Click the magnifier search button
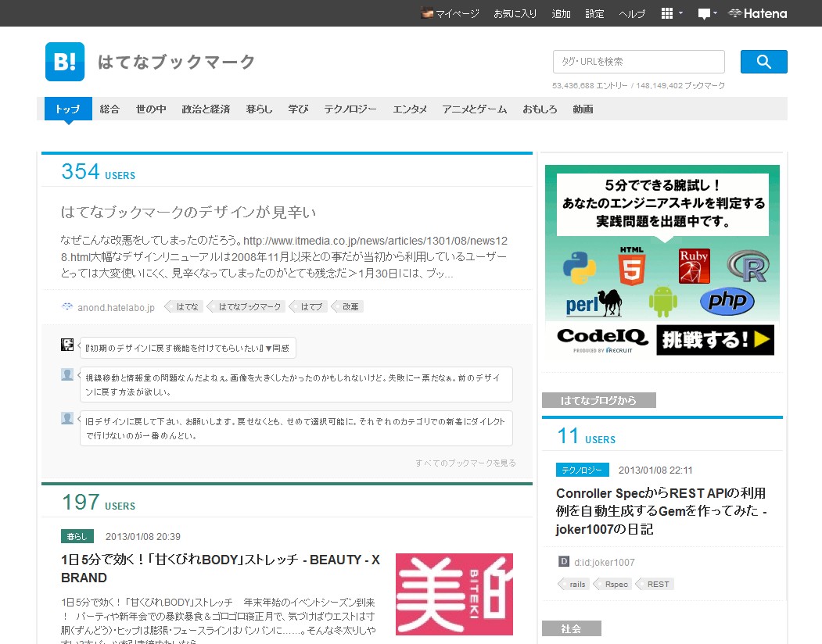This screenshot has width=822, height=644. click(763, 62)
